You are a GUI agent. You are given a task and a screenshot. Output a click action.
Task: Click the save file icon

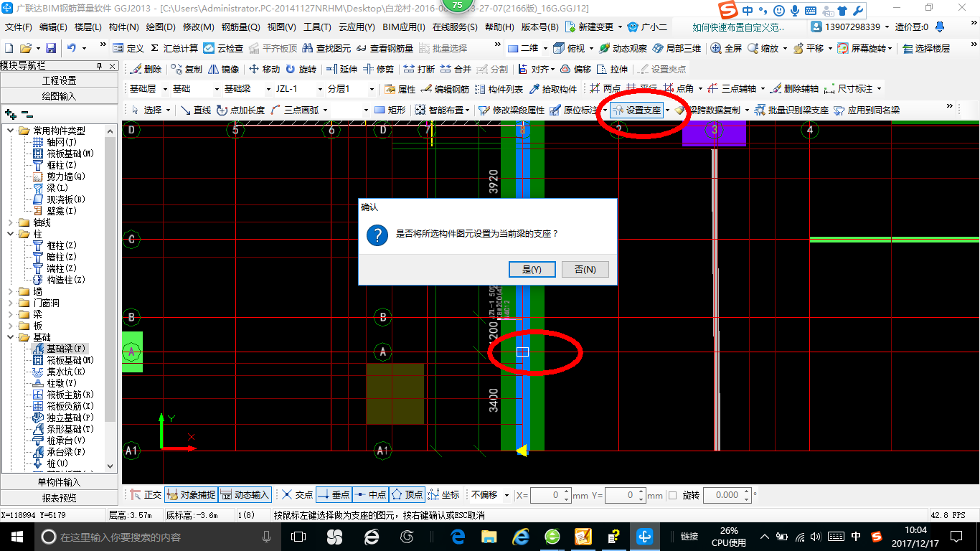tap(51, 48)
